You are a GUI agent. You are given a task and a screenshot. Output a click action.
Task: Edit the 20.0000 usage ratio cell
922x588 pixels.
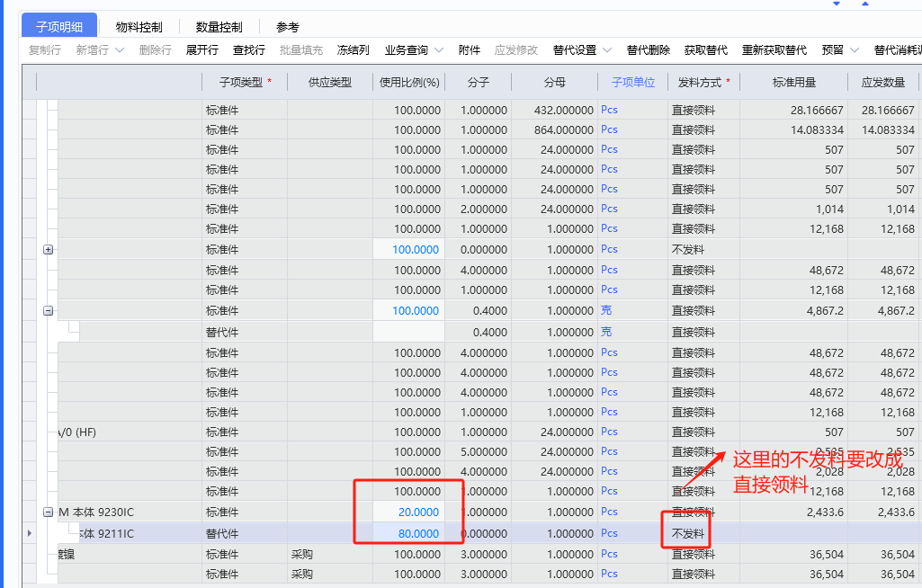[x=408, y=512]
